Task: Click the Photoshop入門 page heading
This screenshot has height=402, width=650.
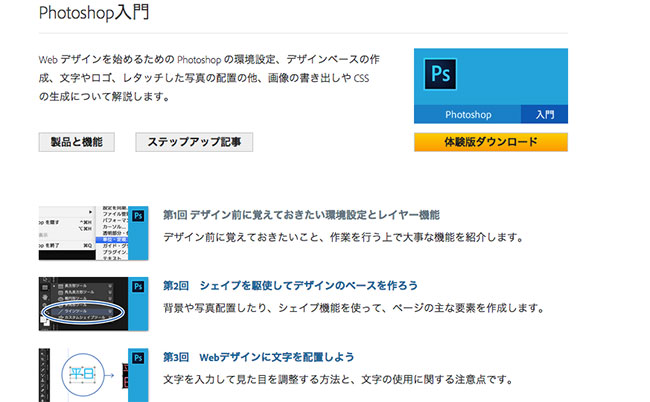Action: click(94, 12)
